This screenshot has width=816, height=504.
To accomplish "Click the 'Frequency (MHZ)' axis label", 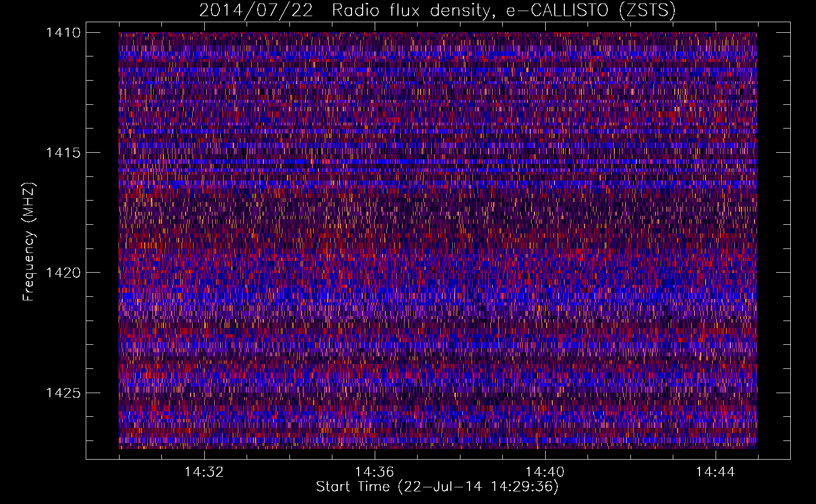I will click(29, 242).
